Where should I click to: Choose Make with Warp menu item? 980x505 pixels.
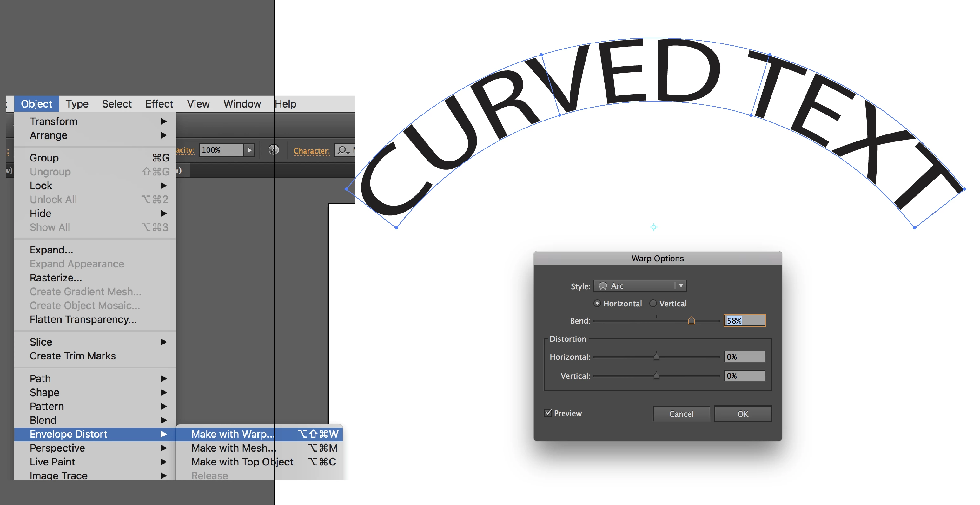[232, 434]
